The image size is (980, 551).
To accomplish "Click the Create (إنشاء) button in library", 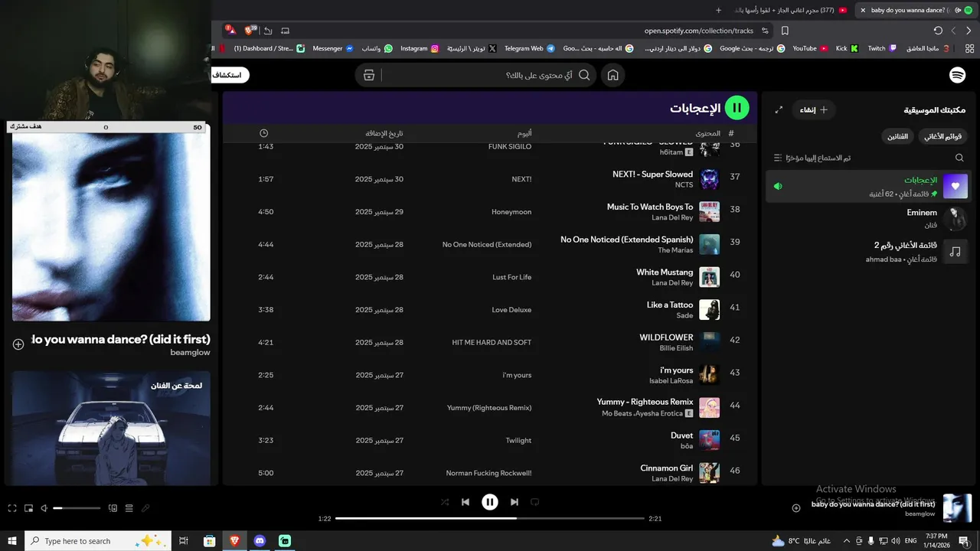I will [813, 109].
